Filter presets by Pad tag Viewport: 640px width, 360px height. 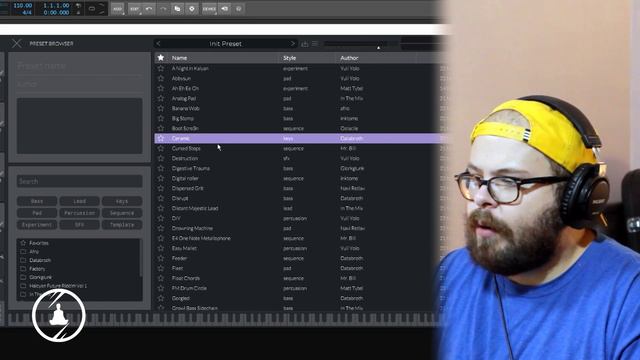point(37,213)
